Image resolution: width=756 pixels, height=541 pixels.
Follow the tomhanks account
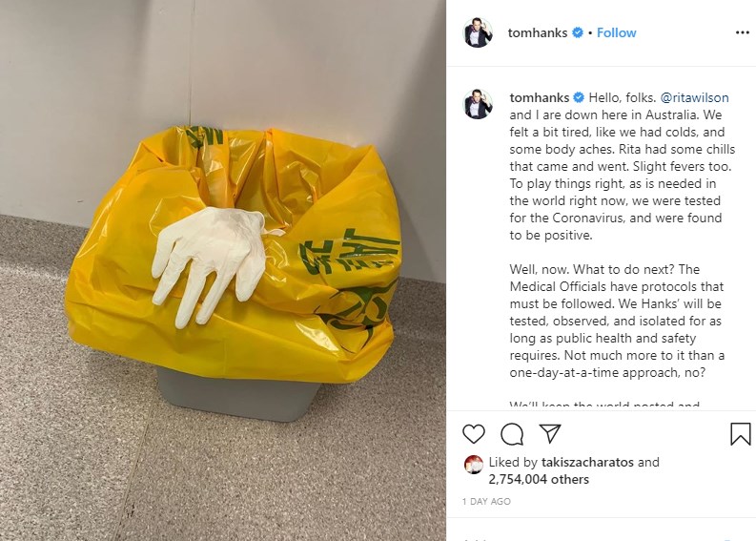616,32
